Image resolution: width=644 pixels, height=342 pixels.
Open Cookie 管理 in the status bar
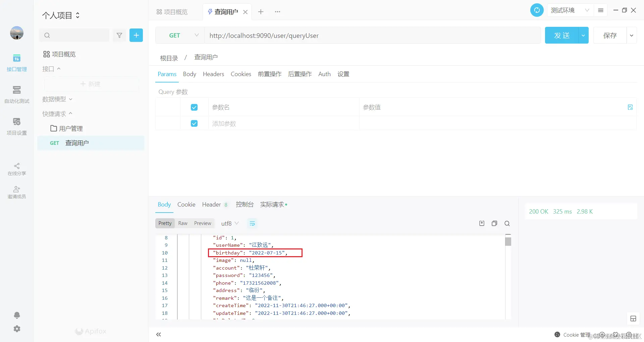573,335
